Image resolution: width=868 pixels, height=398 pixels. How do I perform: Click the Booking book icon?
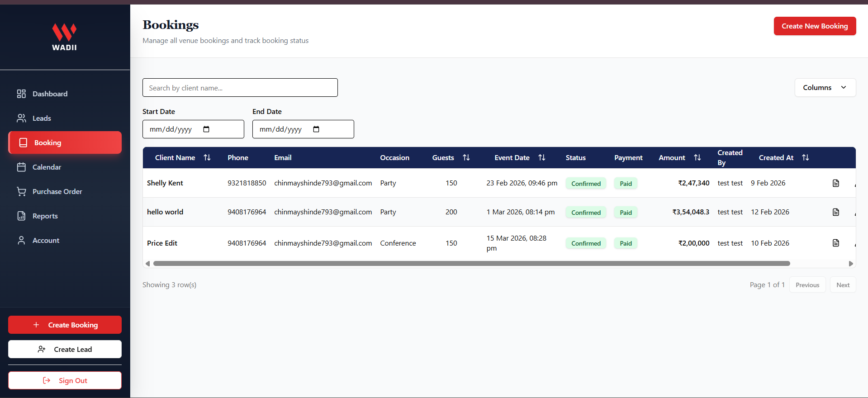[x=23, y=142]
